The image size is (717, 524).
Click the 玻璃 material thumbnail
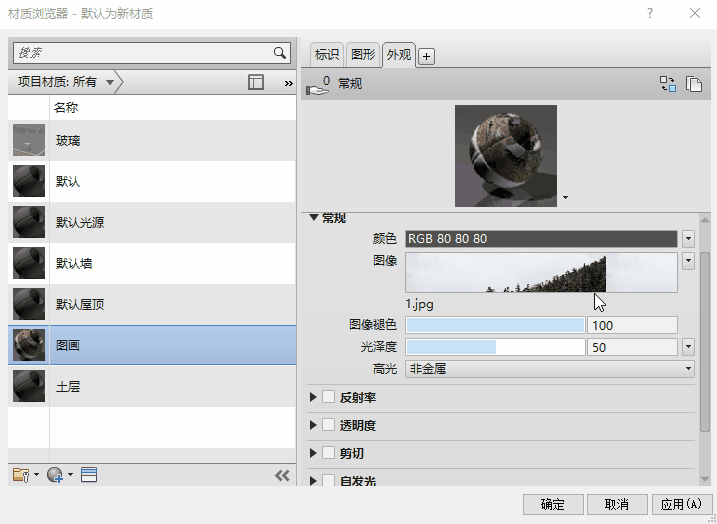coord(29,140)
